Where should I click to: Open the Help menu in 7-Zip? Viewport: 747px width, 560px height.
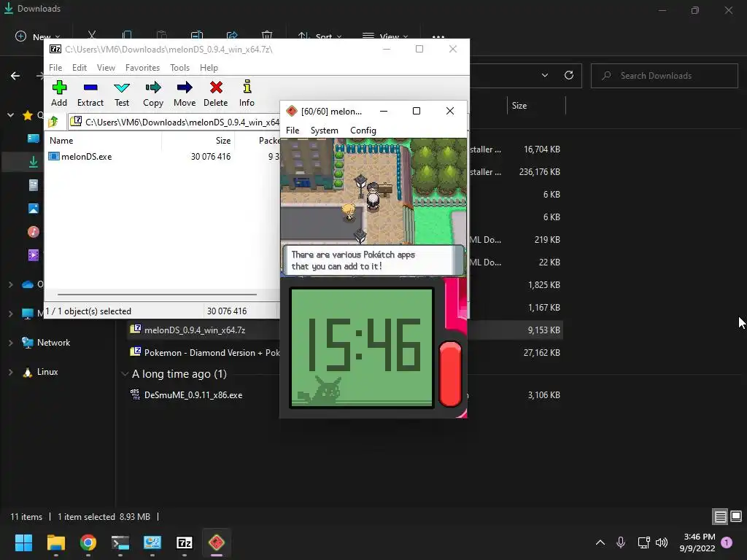click(x=209, y=68)
